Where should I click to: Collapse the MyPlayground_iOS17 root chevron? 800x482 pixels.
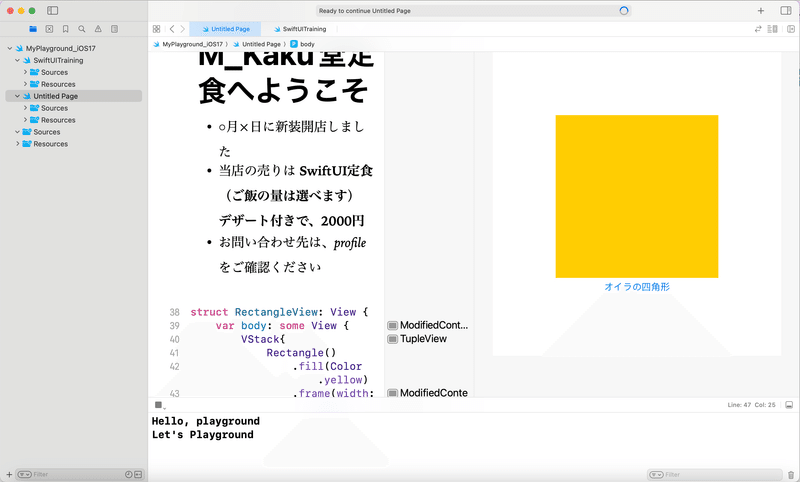(10, 48)
